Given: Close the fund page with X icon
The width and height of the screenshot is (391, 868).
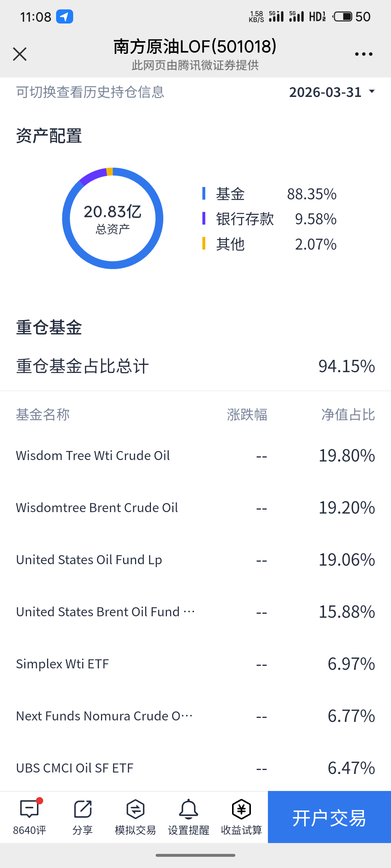Looking at the screenshot, I should (x=20, y=54).
